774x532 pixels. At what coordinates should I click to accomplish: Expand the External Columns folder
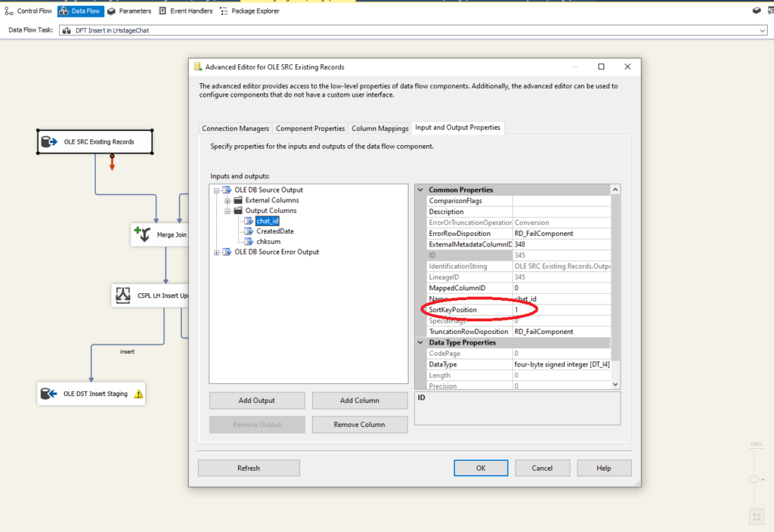pos(228,201)
